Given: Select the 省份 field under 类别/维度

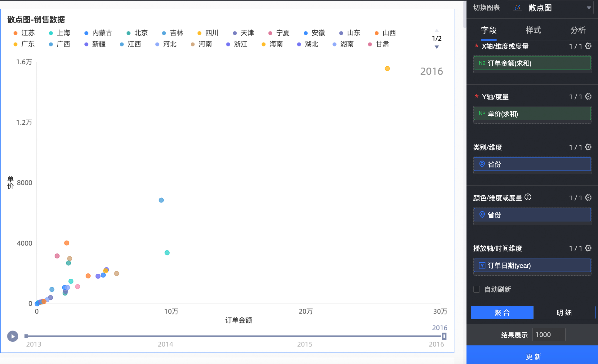Looking at the screenshot, I should 532,164.
